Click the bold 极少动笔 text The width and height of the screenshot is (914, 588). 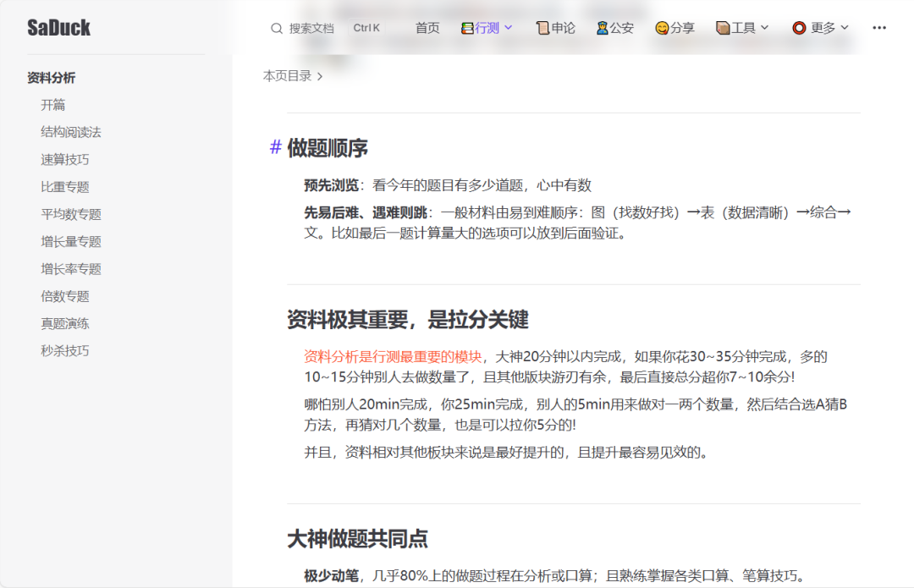331,576
